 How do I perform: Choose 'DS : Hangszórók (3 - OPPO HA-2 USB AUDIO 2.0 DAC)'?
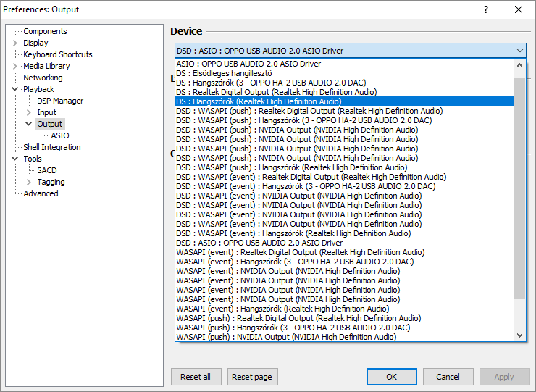click(344, 83)
